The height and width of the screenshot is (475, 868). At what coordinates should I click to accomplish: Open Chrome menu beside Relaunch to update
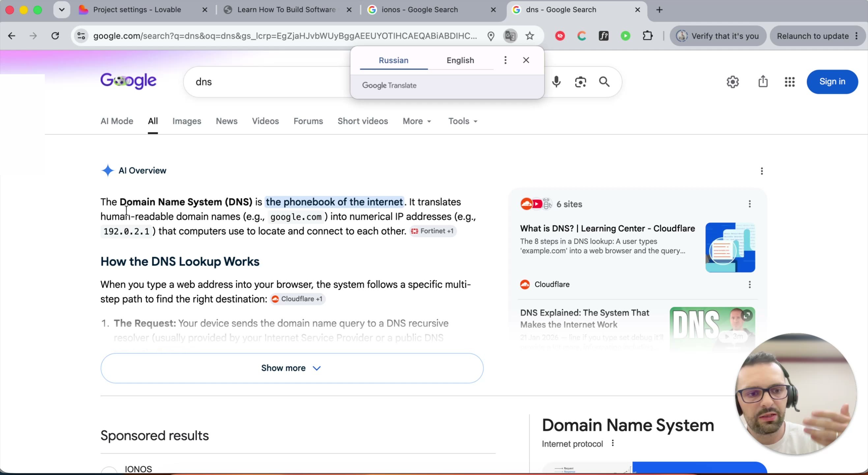pos(856,36)
